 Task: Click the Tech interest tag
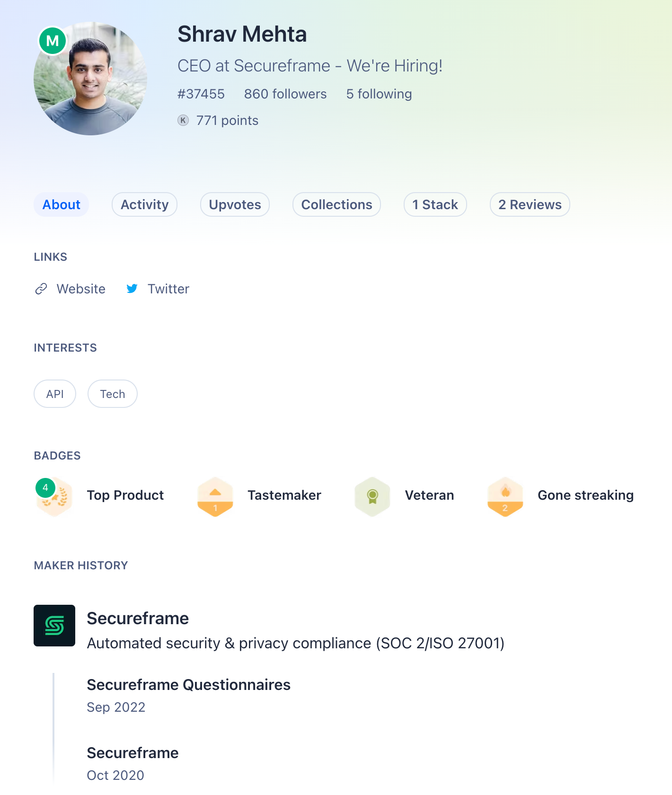pyautogui.click(x=113, y=394)
